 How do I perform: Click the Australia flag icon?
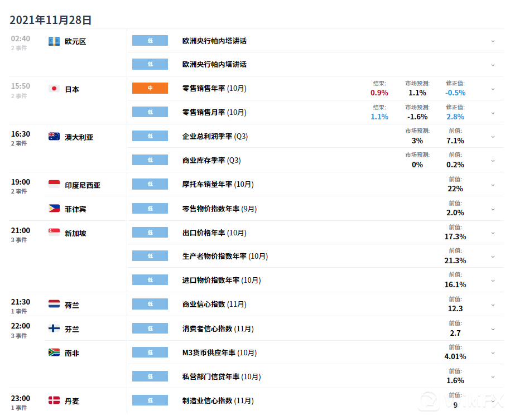54,137
